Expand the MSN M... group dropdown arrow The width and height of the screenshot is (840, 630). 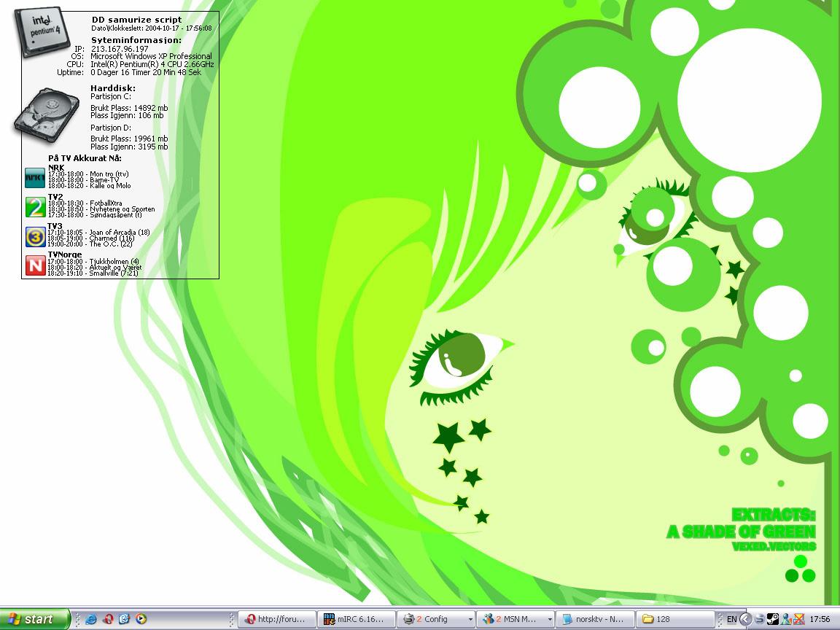coord(550,619)
